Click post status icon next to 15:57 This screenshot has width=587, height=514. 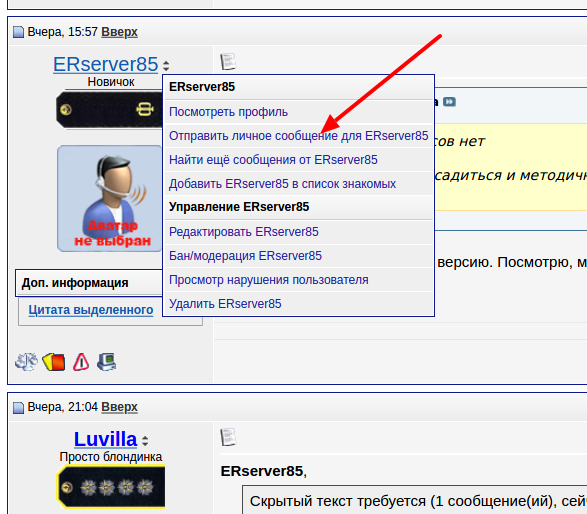[x=18, y=32]
